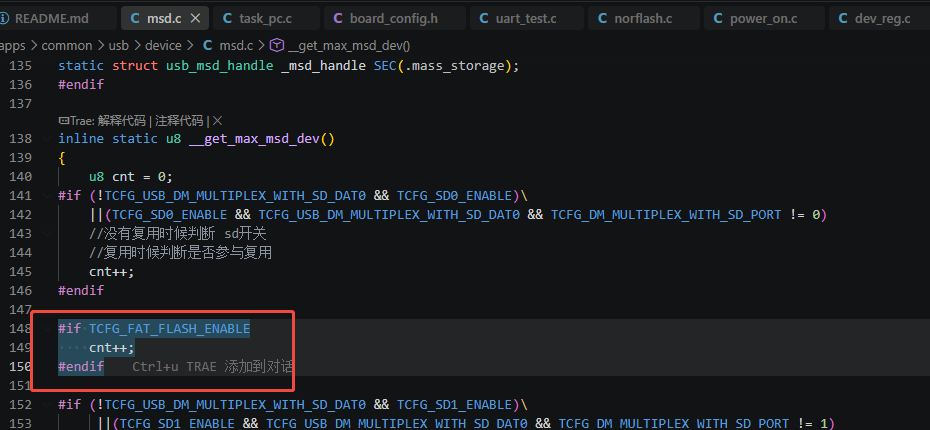Click the C icon on power_on.c tab
The image size is (930, 430).
718,18
